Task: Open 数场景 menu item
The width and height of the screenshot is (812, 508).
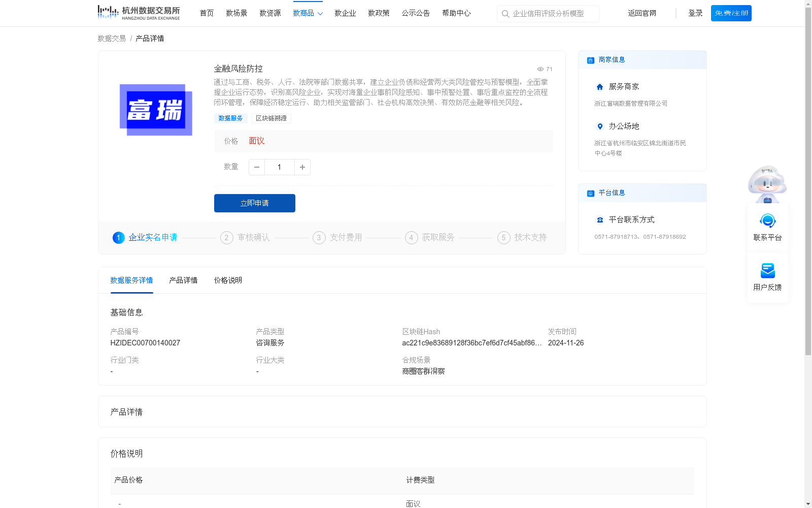Action: click(236, 13)
